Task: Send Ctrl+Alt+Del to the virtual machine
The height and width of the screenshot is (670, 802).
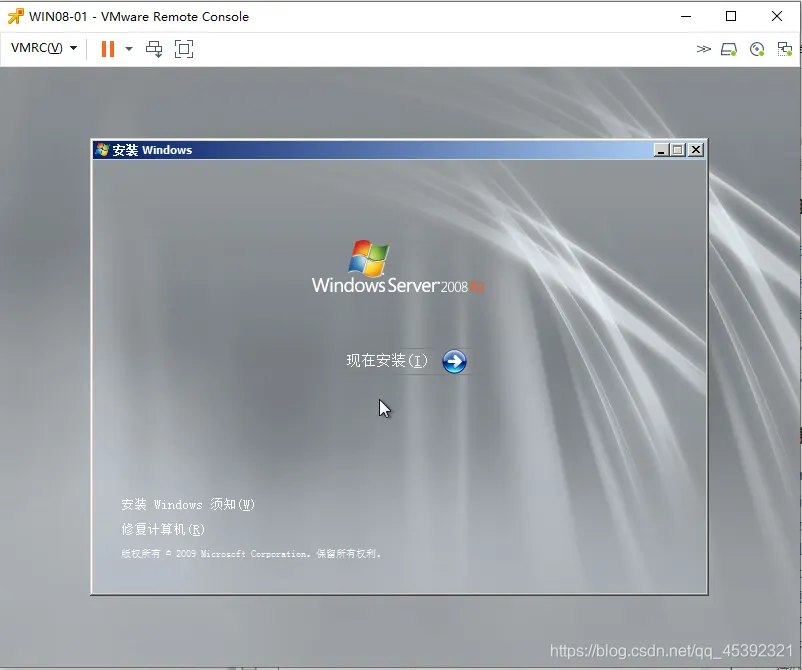Action: 154,49
